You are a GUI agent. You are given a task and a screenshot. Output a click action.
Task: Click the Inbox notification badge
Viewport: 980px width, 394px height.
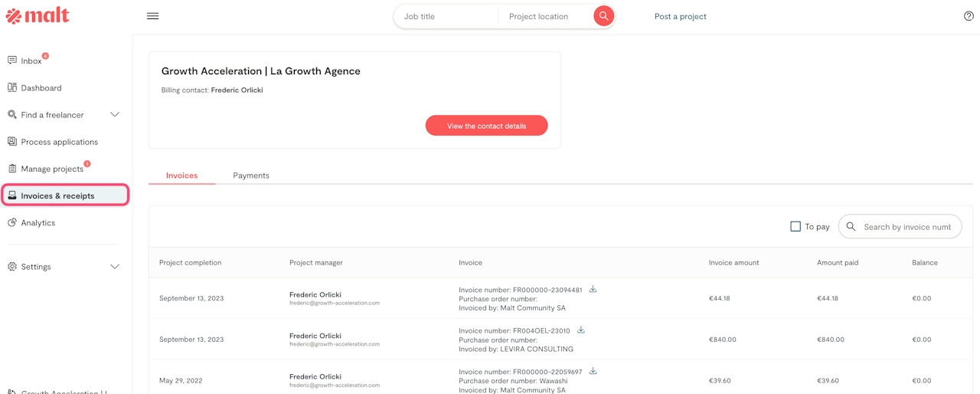coord(45,56)
